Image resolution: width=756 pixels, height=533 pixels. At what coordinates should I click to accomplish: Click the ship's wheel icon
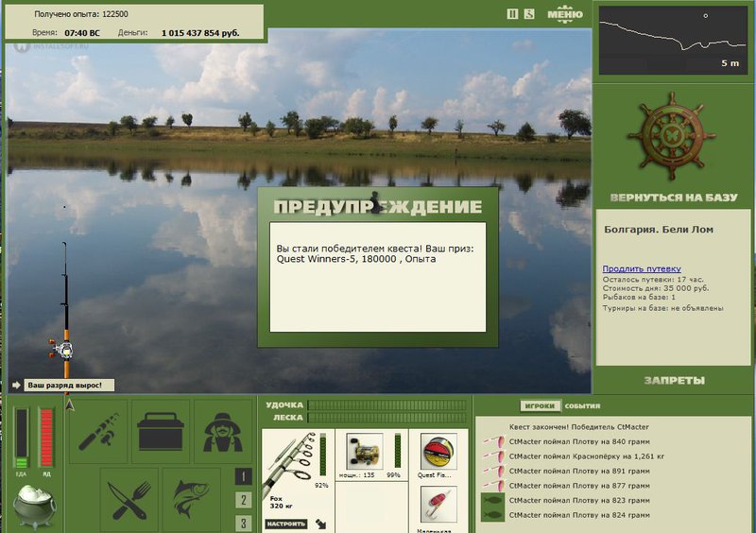pos(672,136)
